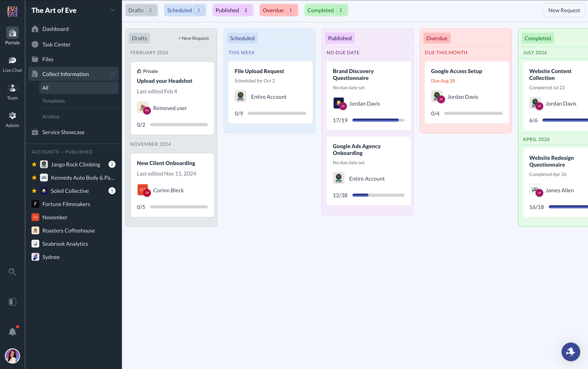Open Dashboard in the sidebar

click(x=73, y=29)
